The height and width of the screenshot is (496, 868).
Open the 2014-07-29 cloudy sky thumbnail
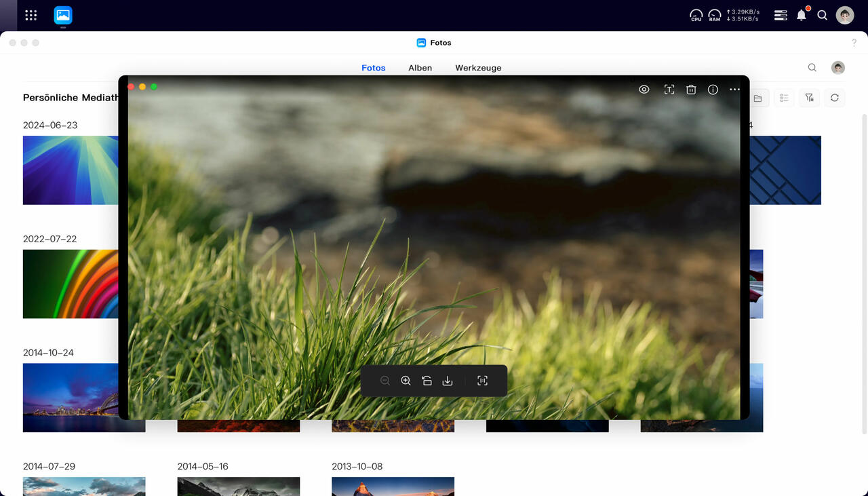tap(84, 487)
